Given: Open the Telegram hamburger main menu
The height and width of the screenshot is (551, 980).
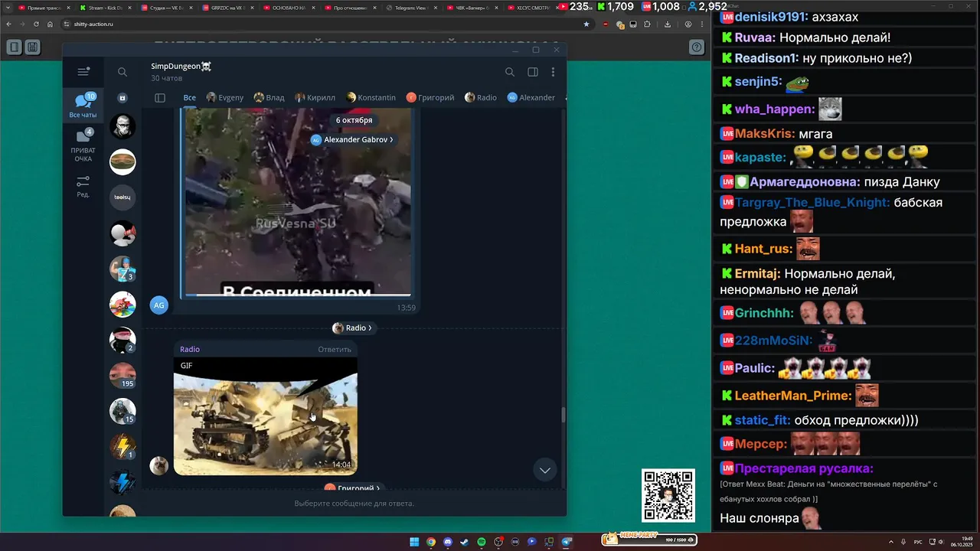Looking at the screenshot, I should tap(83, 72).
